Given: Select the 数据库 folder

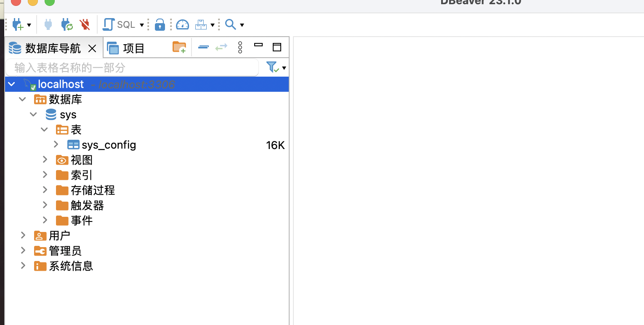Looking at the screenshot, I should click(65, 99).
